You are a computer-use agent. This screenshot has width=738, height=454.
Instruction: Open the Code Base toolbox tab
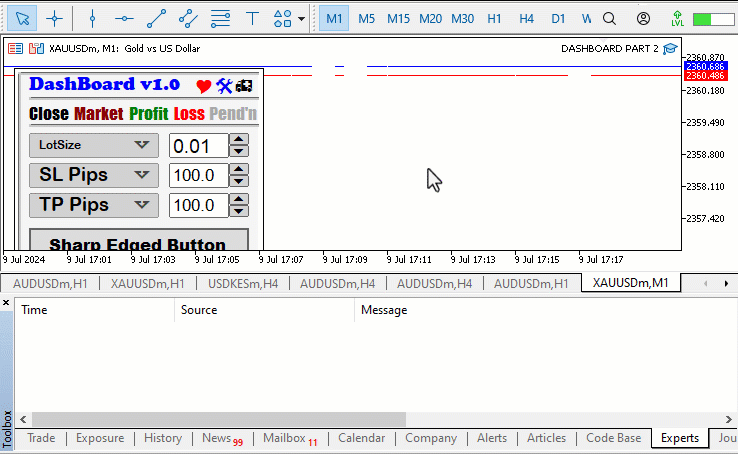point(613,438)
